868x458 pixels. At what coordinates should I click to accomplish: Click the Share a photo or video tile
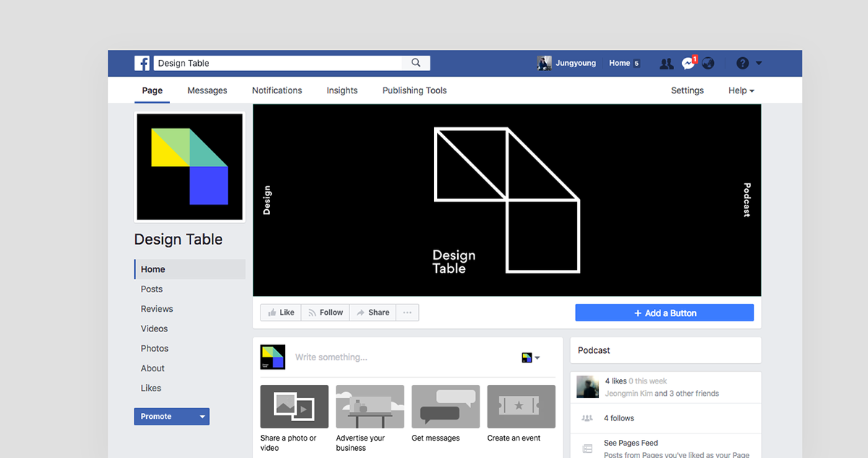(x=294, y=407)
